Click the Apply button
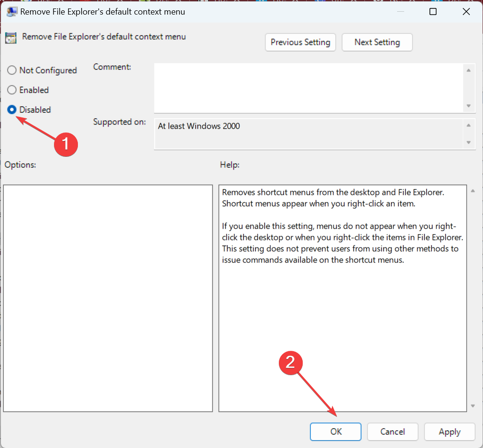Image resolution: width=483 pixels, height=448 pixels. (449, 432)
